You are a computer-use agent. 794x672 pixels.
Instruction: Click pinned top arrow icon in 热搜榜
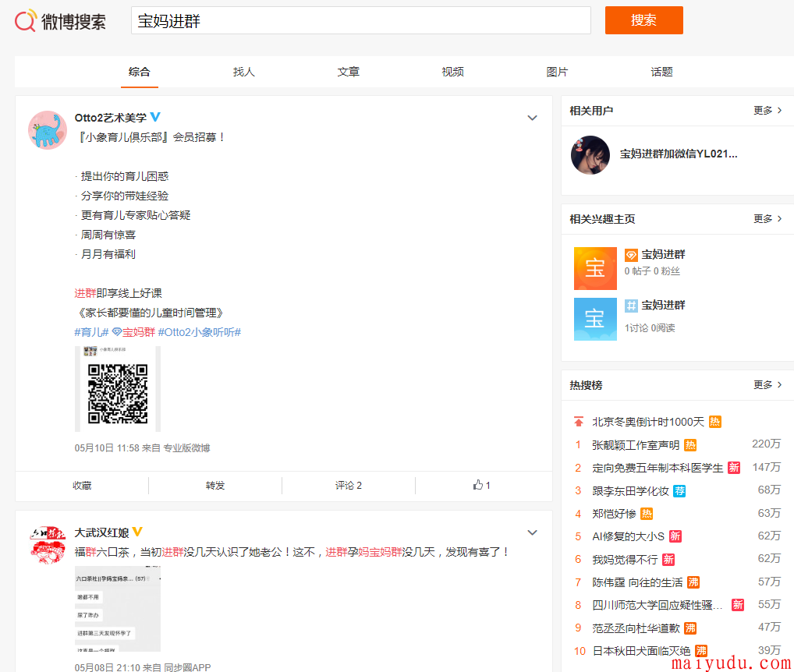coord(578,422)
